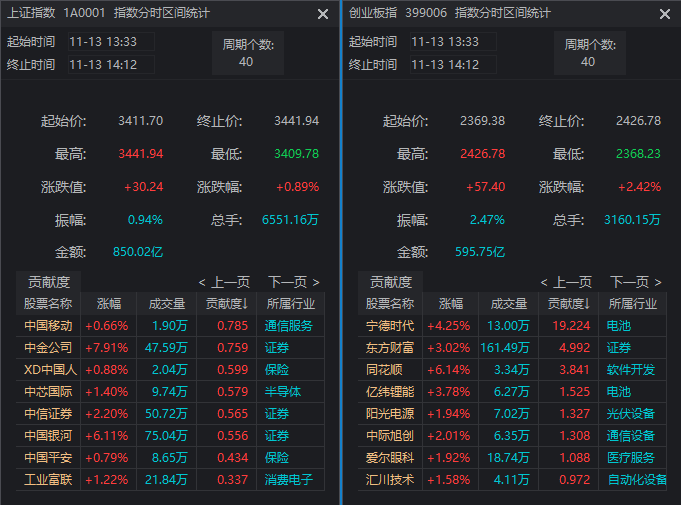Sort right table by 成交量 column header
The width and height of the screenshot is (681, 505).
pyautogui.click(x=504, y=303)
